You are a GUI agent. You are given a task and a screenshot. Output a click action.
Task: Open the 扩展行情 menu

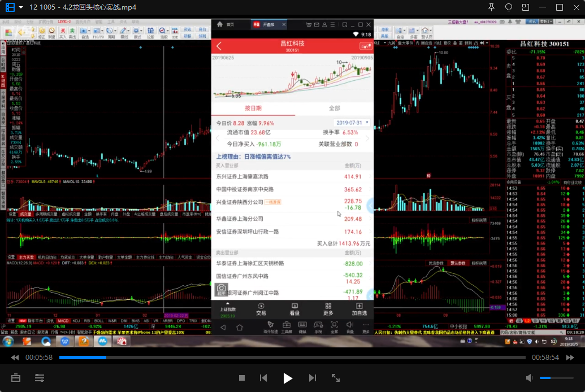coord(46,22)
